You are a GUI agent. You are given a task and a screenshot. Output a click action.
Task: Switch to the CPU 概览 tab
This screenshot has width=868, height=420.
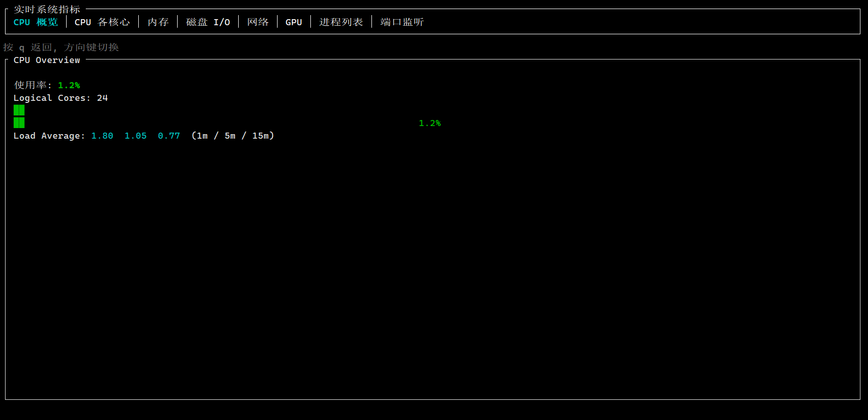tap(36, 22)
